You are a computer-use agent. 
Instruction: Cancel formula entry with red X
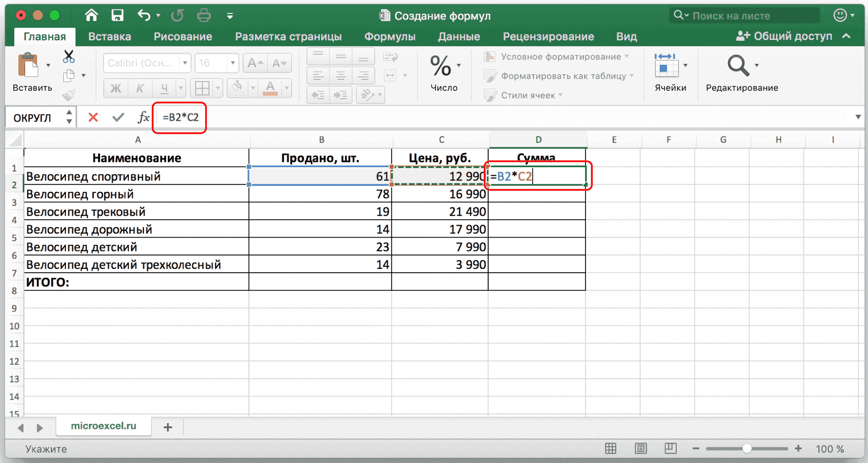click(93, 117)
